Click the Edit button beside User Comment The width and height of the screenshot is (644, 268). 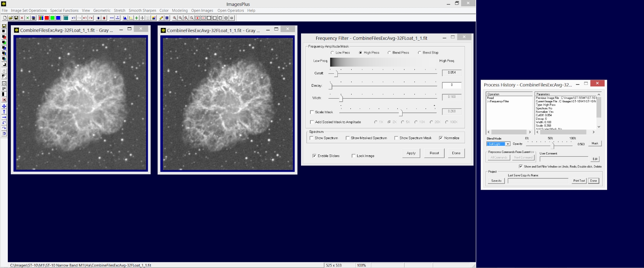[595, 159]
